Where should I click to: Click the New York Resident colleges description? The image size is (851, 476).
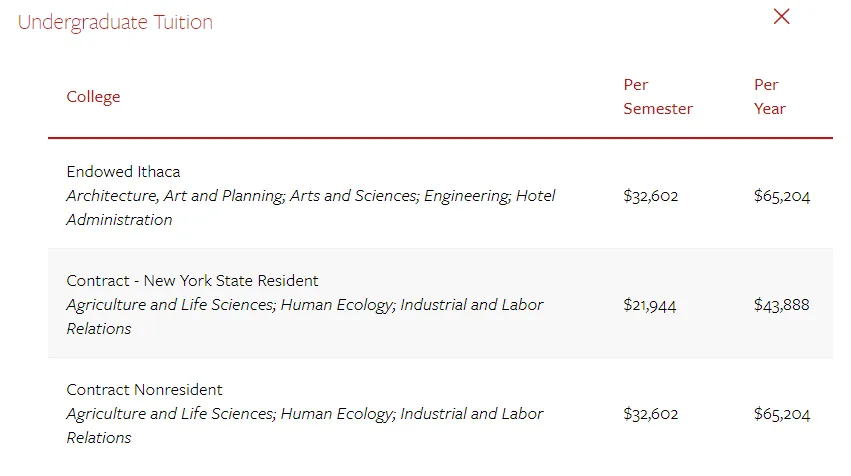click(304, 305)
